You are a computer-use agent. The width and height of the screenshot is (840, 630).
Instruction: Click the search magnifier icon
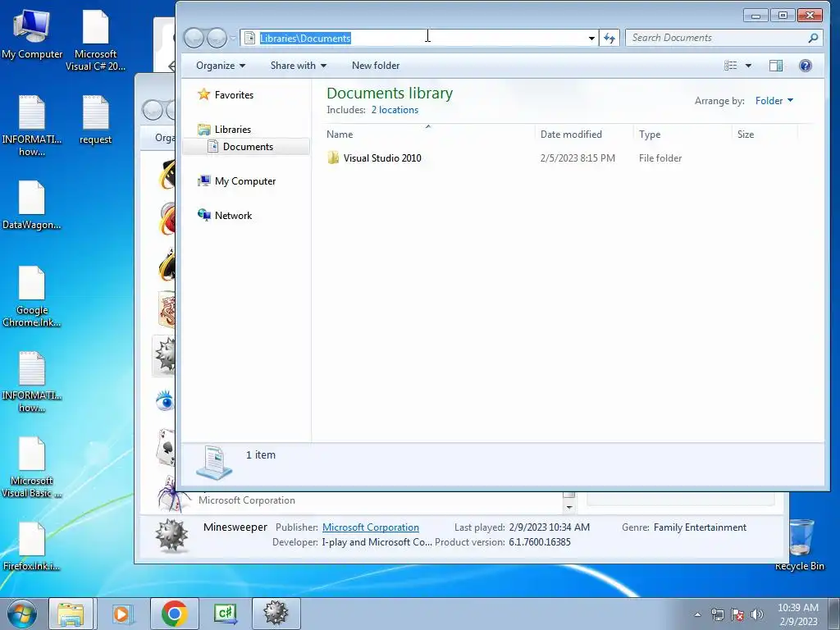point(813,38)
